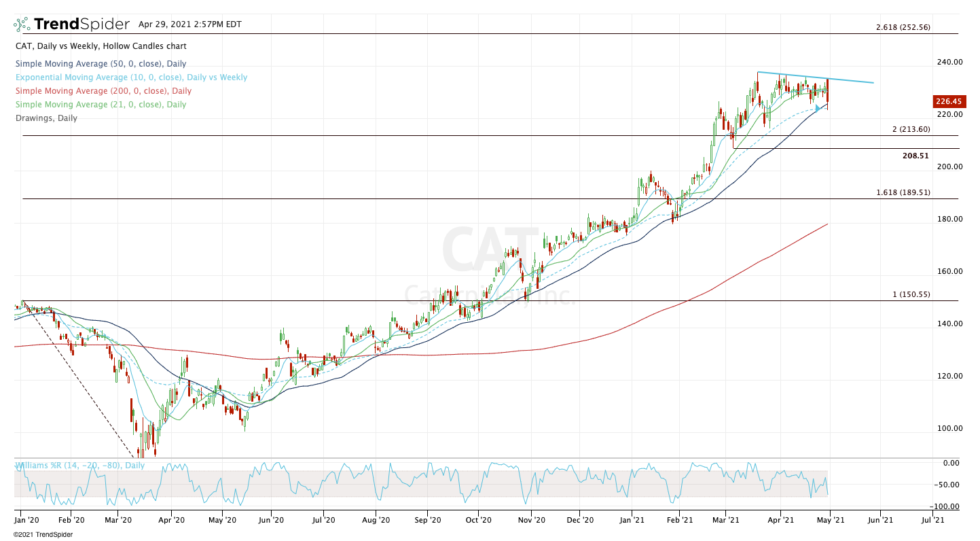This screenshot has height=541, width=980.
Task: Click the 2.618 (252.56) Fibonacci level label
Action: pyautogui.click(x=903, y=27)
